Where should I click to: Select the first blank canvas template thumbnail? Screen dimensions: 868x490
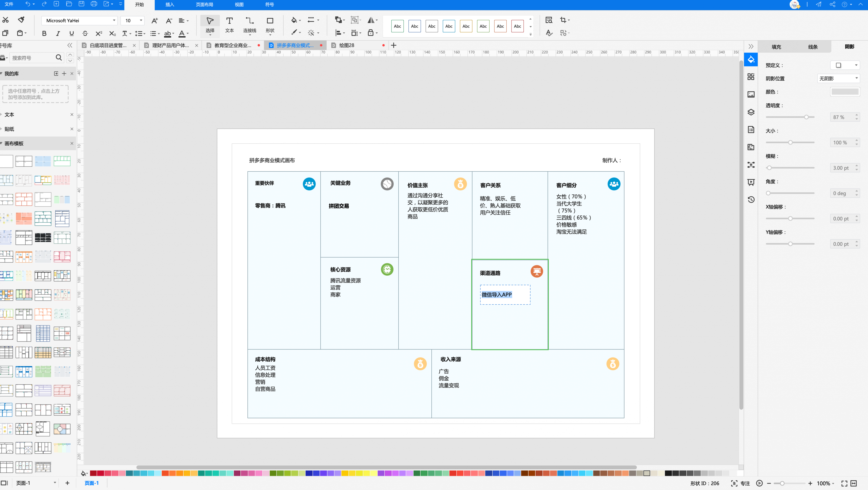click(6, 161)
